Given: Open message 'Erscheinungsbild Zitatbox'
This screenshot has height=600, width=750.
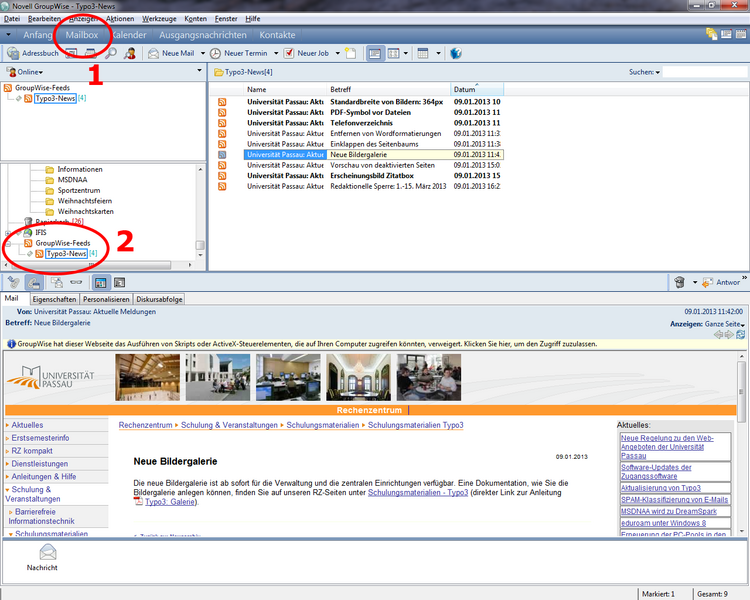Looking at the screenshot, I should point(372,176).
